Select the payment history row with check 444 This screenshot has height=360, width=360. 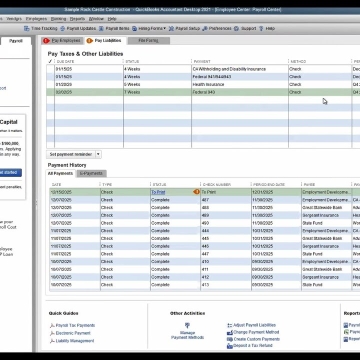pos(205,231)
